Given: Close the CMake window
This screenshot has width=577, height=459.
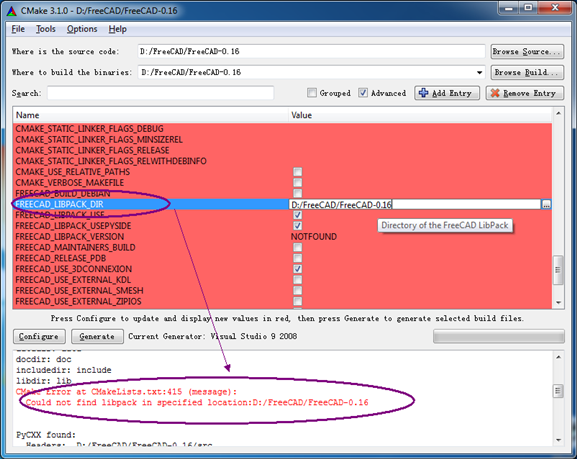Looking at the screenshot, I should pos(555,8).
